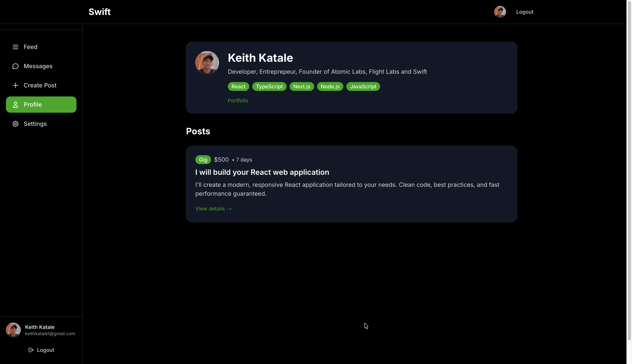Select the Feed icon in sidebar
This screenshot has height=364, width=632.
16,47
